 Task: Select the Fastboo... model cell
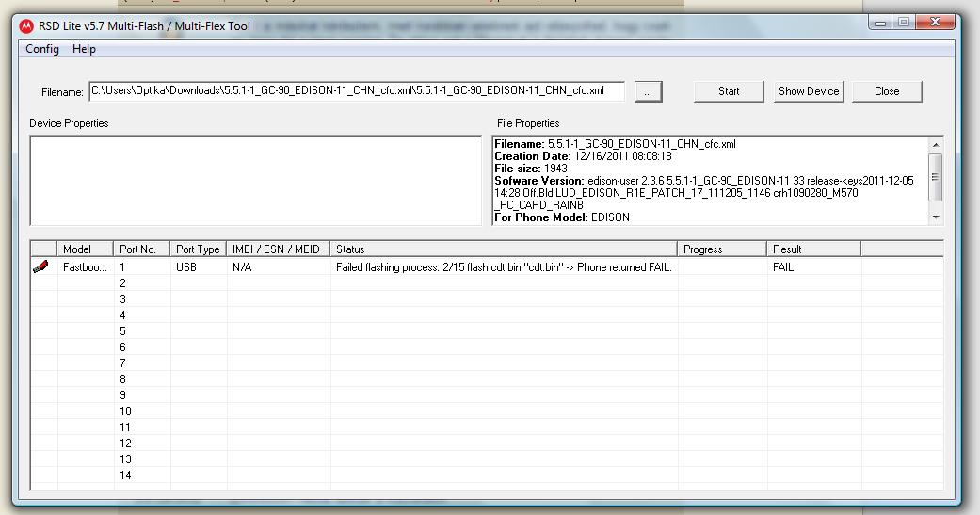coord(85,266)
